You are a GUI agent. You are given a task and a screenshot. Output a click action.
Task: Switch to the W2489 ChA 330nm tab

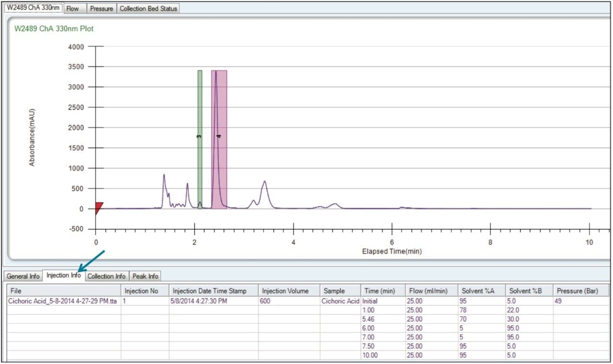click(34, 8)
